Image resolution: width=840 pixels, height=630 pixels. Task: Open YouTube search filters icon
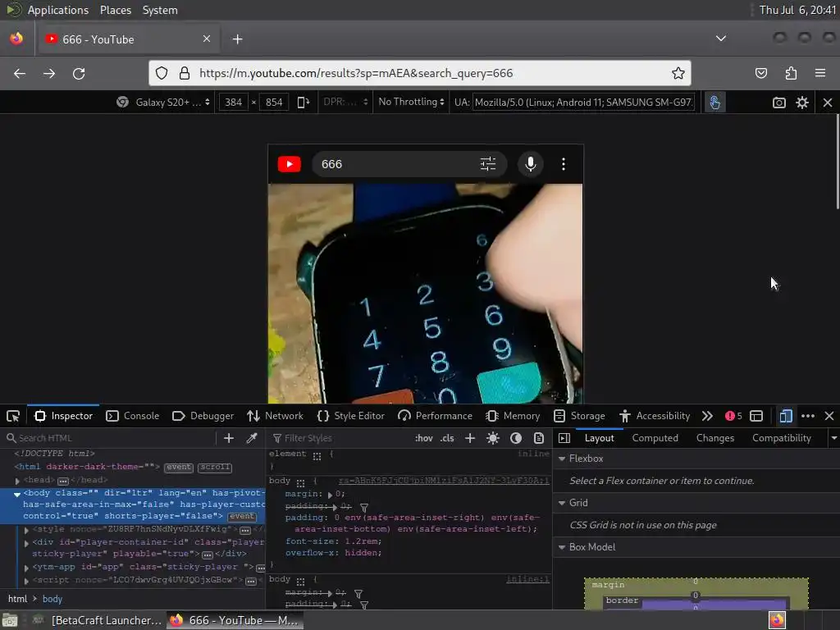tap(488, 164)
